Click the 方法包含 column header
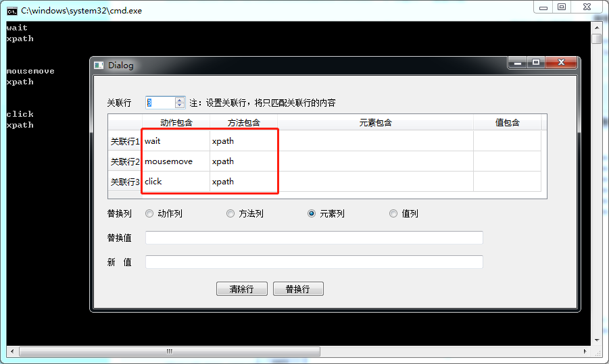This screenshot has height=364, width=609. [244, 123]
